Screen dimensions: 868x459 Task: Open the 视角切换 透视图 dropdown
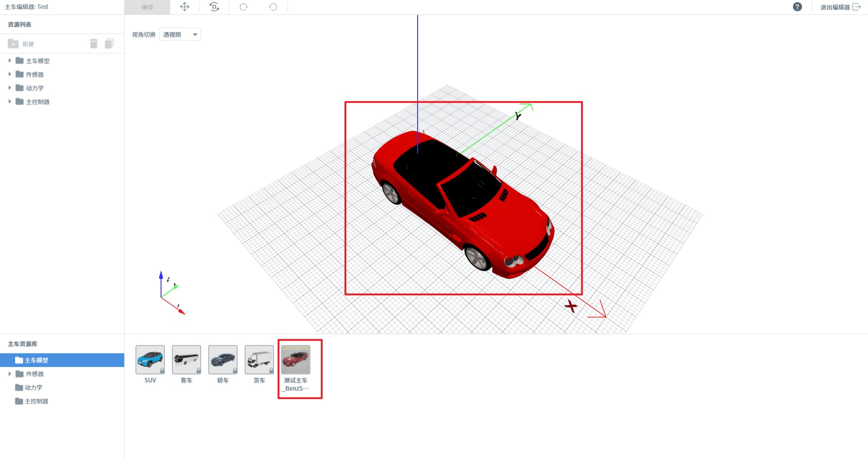[180, 35]
